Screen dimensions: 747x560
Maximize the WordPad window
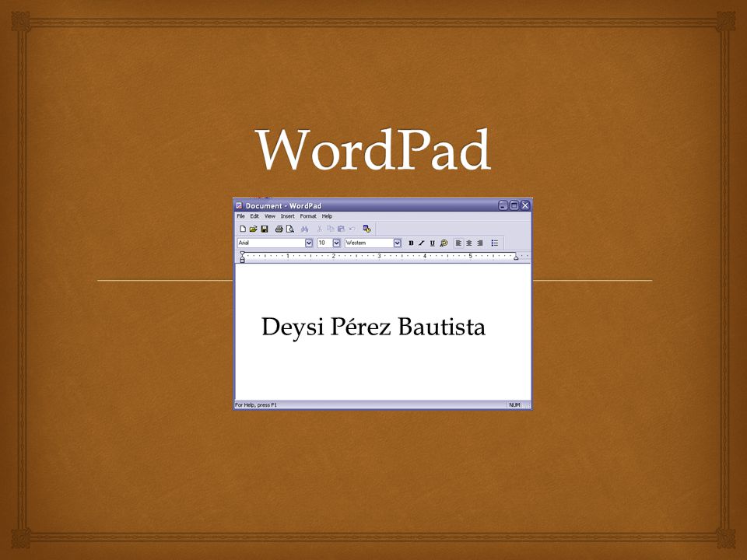(x=514, y=205)
